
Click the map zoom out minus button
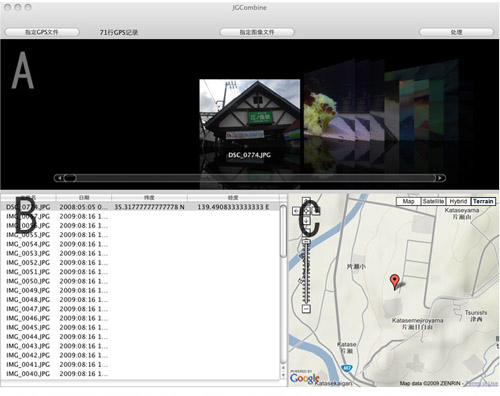[306, 309]
